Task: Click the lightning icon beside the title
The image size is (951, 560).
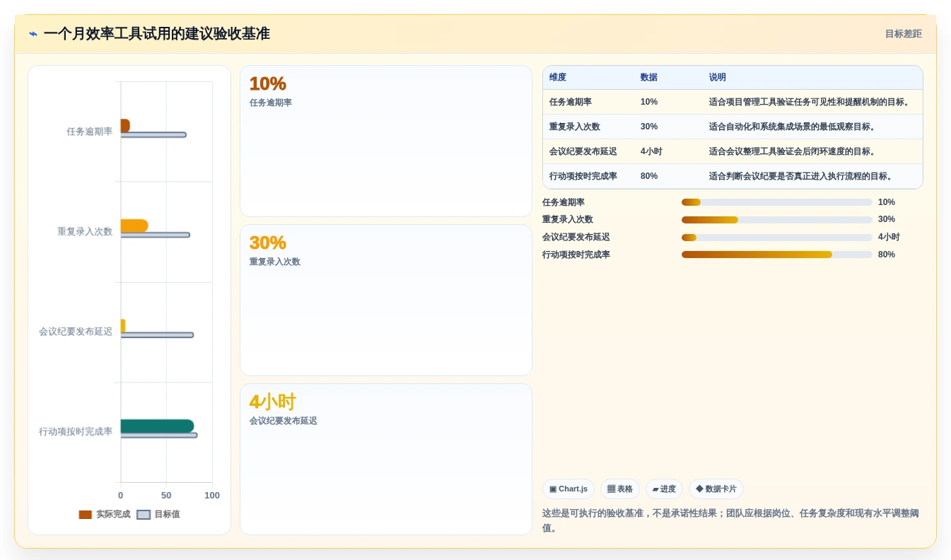Action: (x=33, y=34)
